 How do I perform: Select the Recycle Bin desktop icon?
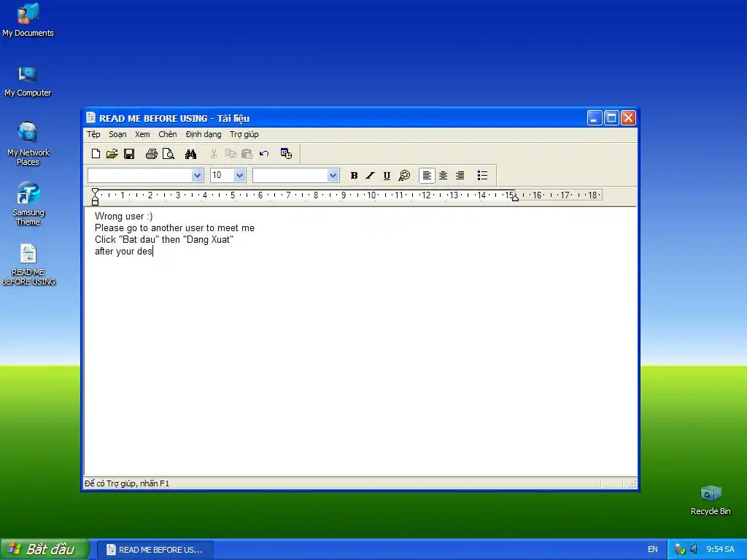click(711, 500)
